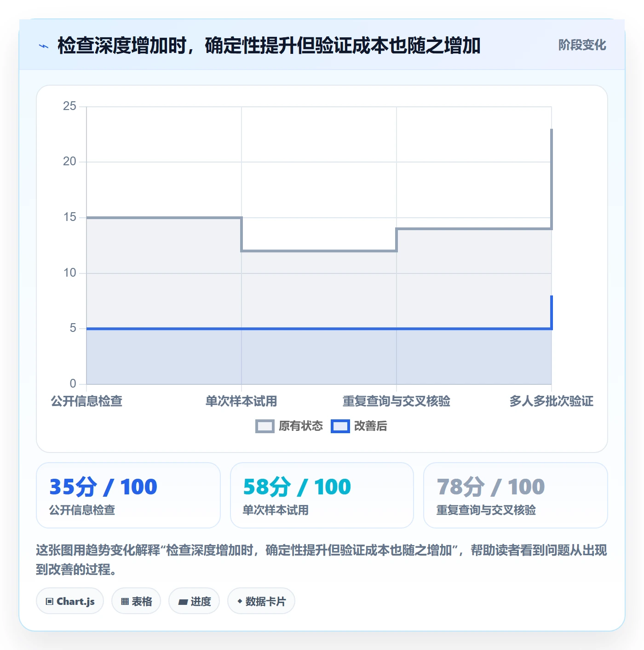Image resolution: width=644 pixels, height=650 pixels.
Task: Open the 35分 / 100 公开信息检查 card
Action: point(128,495)
